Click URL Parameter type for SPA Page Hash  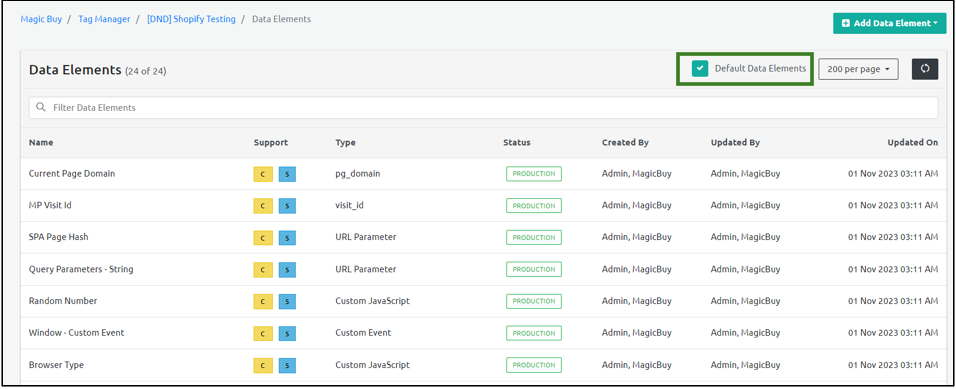pos(366,237)
